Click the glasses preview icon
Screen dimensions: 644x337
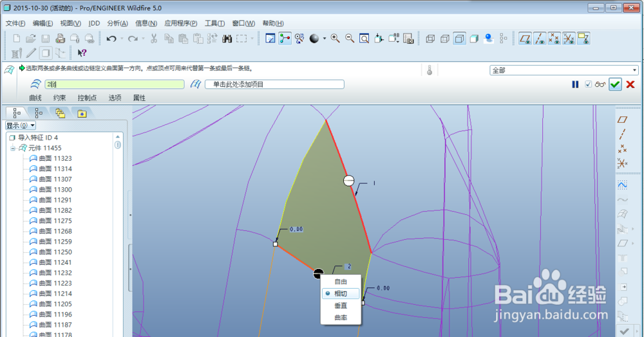600,84
